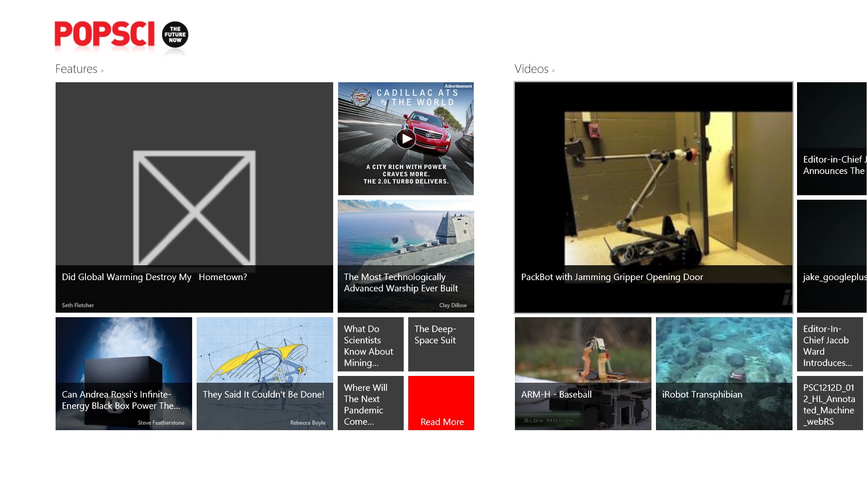This screenshot has height=488, width=868.
Task: Expand the Features section via its chevron
Action: click(102, 70)
